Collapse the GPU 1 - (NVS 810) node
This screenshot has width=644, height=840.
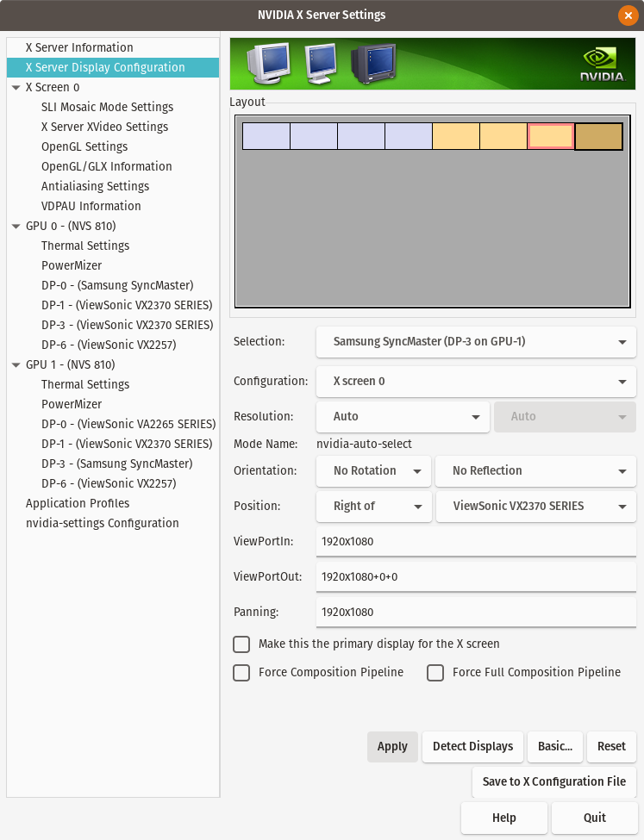pyautogui.click(x=16, y=364)
